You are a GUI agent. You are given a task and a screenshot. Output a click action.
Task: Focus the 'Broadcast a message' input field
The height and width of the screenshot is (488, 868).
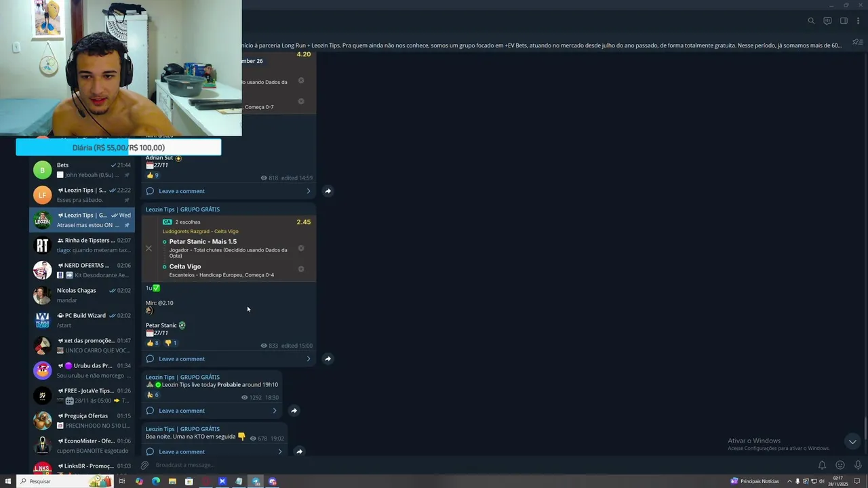point(475,465)
